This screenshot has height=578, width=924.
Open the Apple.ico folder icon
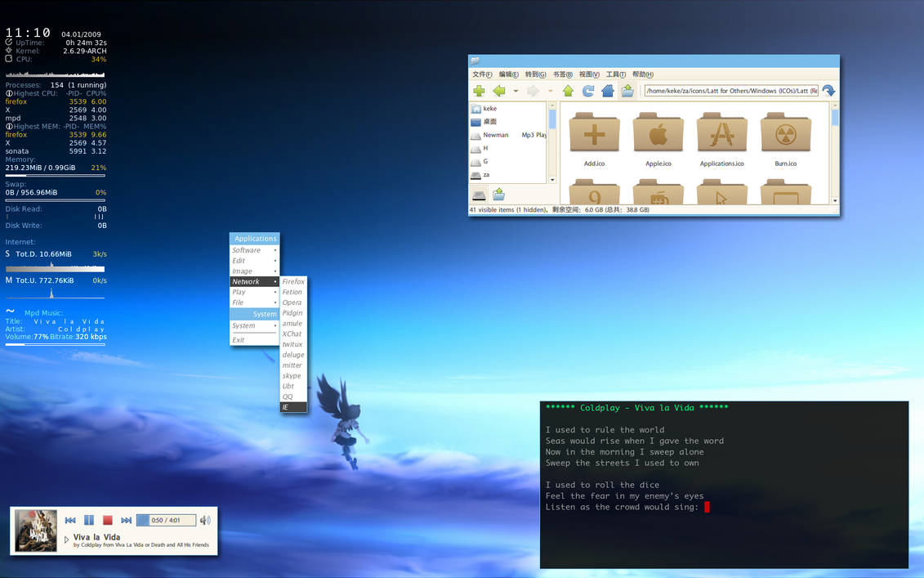pos(658,133)
